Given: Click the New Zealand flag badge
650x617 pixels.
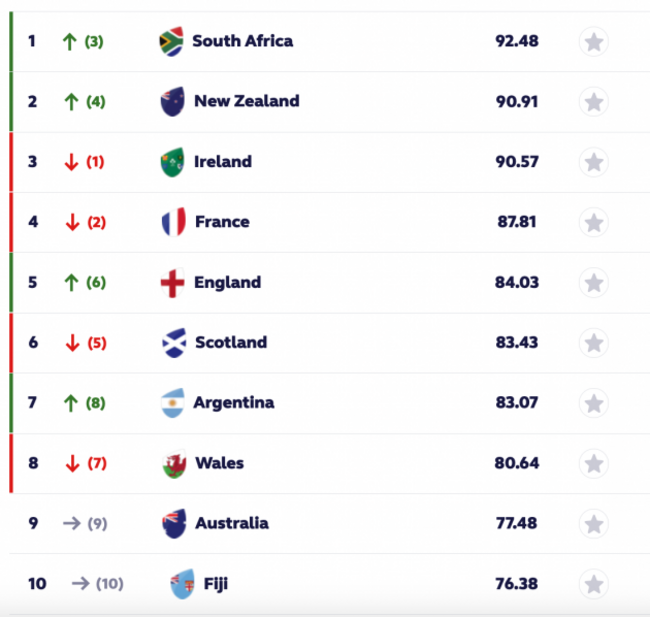Looking at the screenshot, I should point(172,101).
